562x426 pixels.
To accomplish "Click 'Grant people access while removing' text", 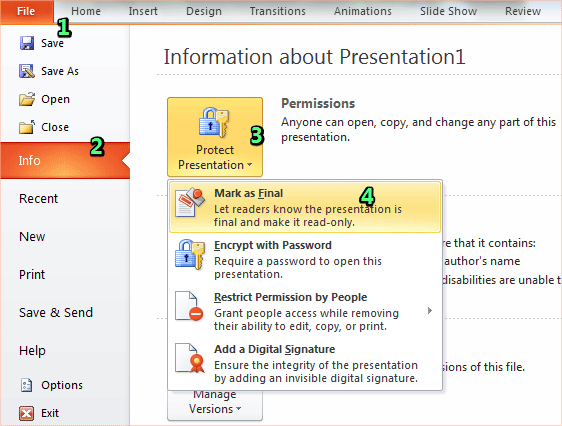I will point(306,320).
